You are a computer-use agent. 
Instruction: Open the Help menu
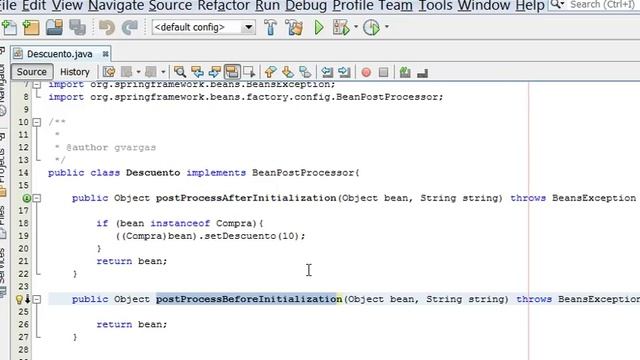click(x=530, y=6)
